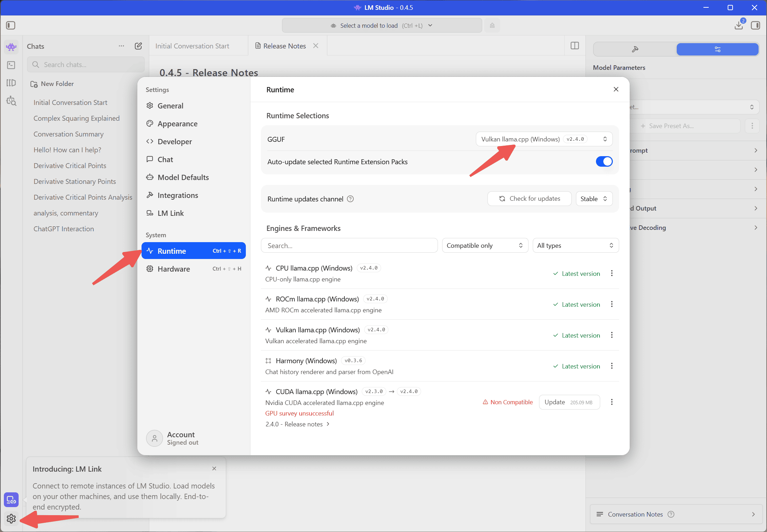Toggle the right sidebar panel button
The height and width of the screenshot is (532, 767).
755,25
